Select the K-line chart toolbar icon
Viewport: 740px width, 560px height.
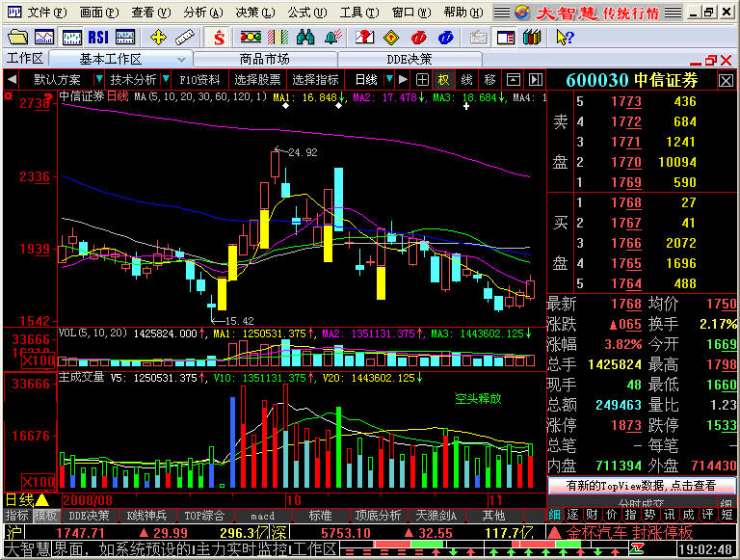pyautogui.click(x=71, y=38)
